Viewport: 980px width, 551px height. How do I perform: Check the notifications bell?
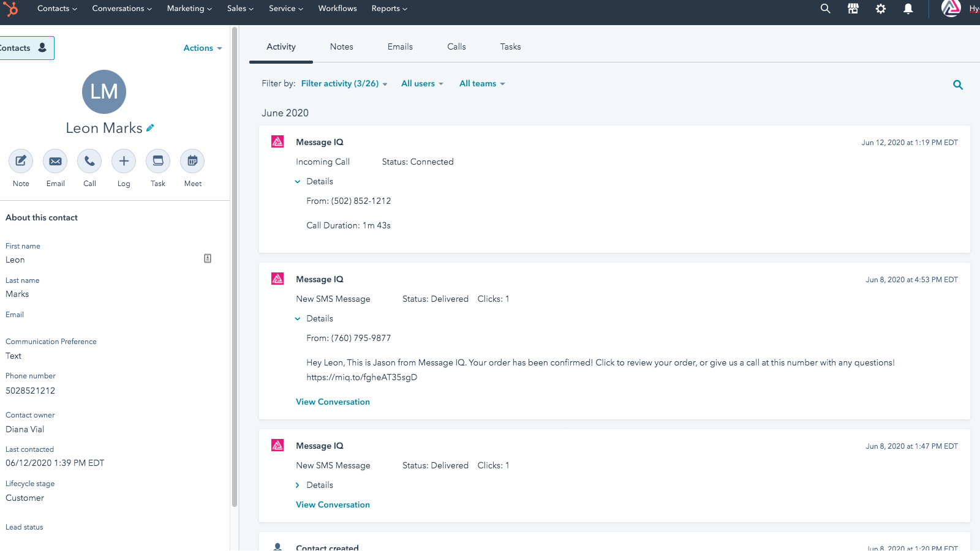click(x=909, y=9)
